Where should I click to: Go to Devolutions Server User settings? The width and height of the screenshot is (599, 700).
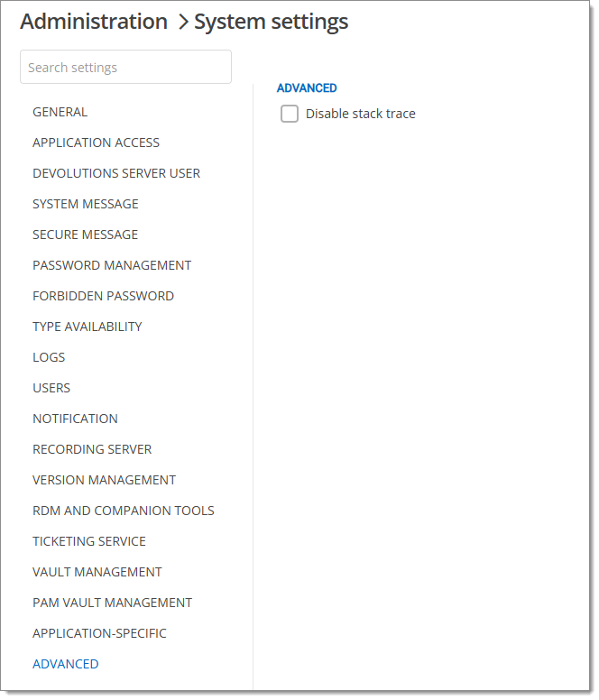point(116,173)
